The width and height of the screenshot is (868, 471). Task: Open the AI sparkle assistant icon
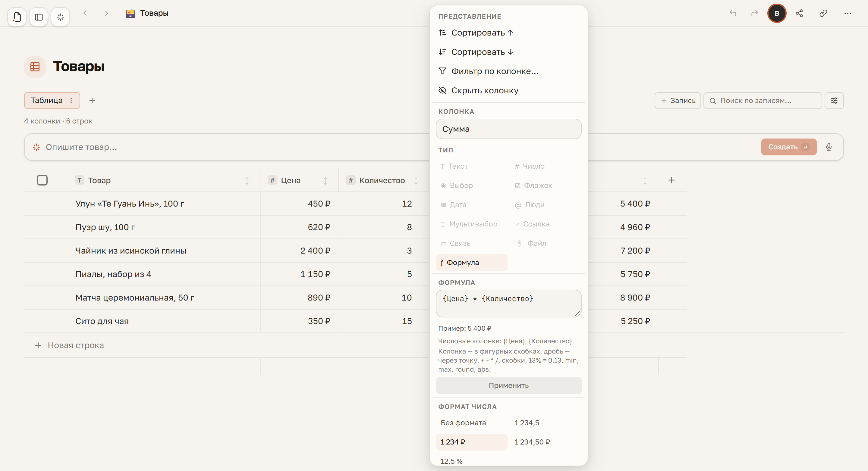60,17
